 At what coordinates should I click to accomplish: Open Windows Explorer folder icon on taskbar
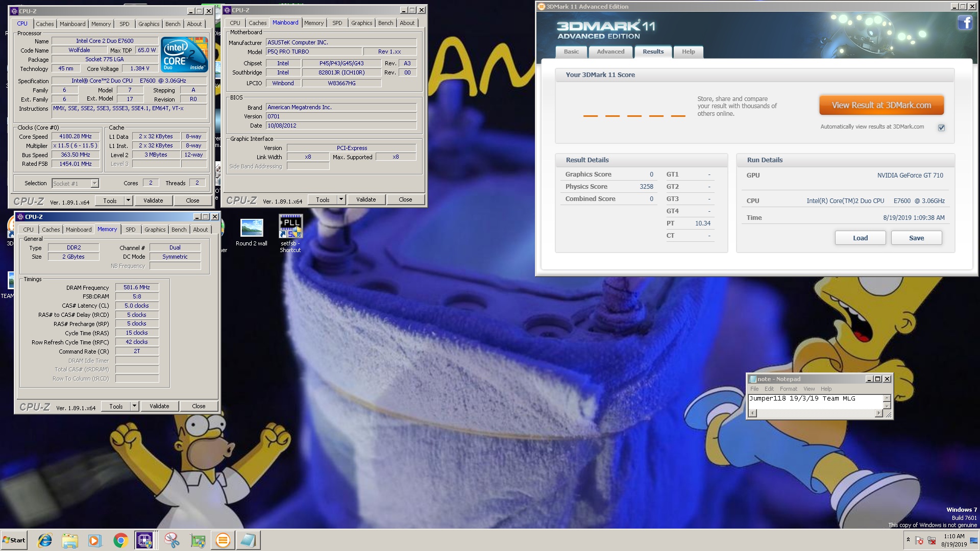click(x=70, y=540)
